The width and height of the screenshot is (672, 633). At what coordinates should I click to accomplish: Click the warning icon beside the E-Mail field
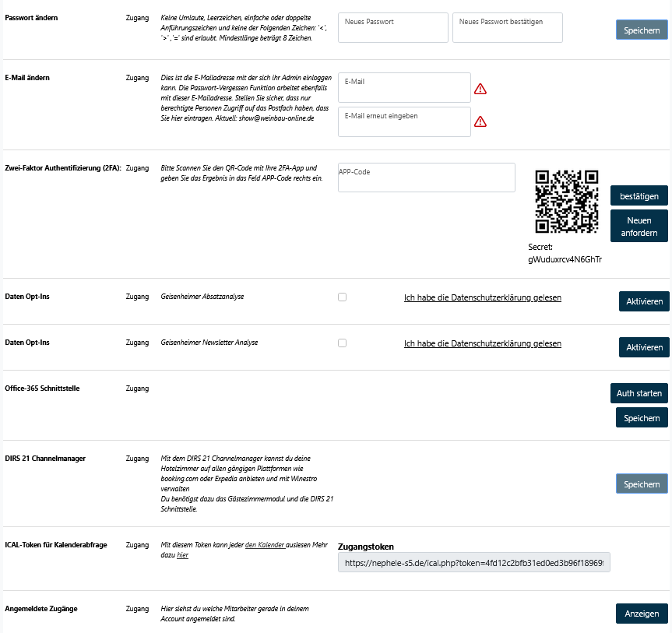(x=480, y=89)
